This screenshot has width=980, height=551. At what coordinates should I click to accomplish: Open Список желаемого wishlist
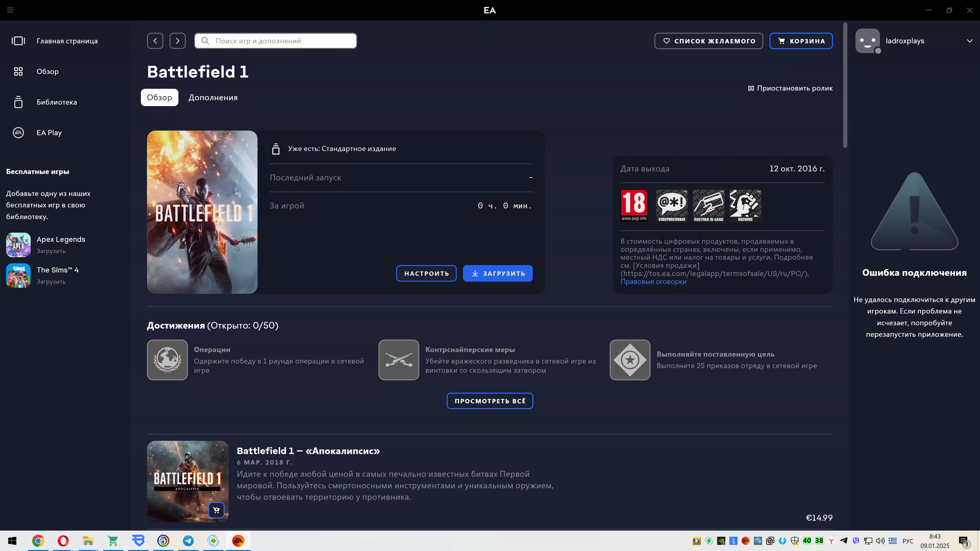(709, 41)
